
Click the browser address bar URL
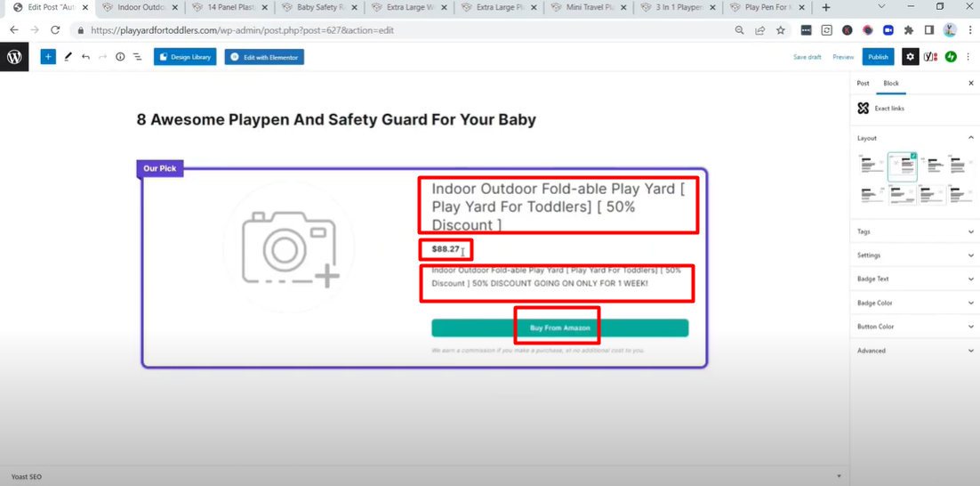pyautogui.click(x=243, y=30)
